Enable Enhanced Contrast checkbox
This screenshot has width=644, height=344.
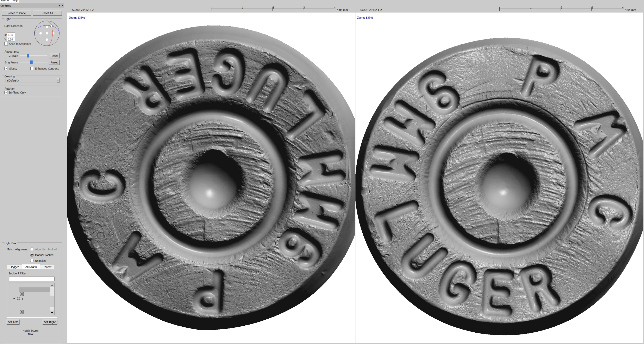[32, 69]
